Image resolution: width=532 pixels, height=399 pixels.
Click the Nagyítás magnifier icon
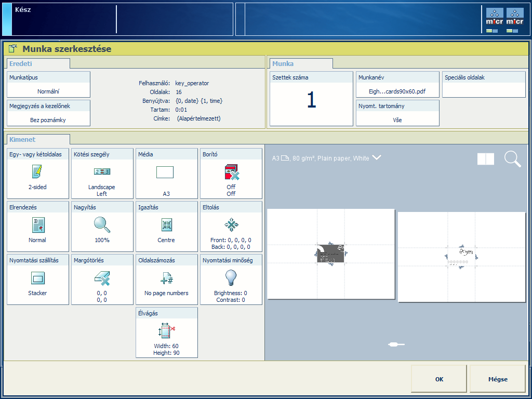click(x=102, y=224)
